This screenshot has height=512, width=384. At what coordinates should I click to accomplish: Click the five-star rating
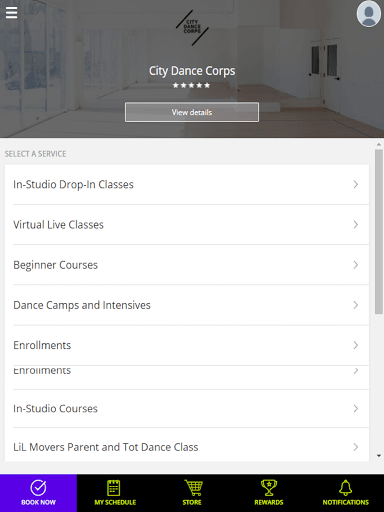(x=191, y=85)
